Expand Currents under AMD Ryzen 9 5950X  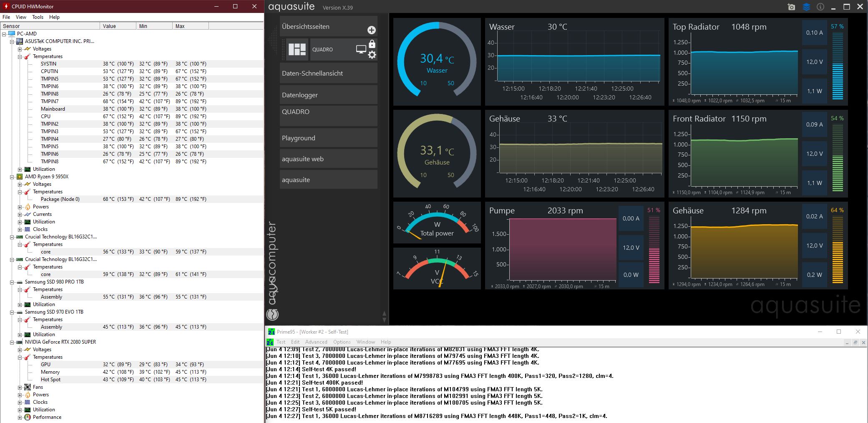20,214
